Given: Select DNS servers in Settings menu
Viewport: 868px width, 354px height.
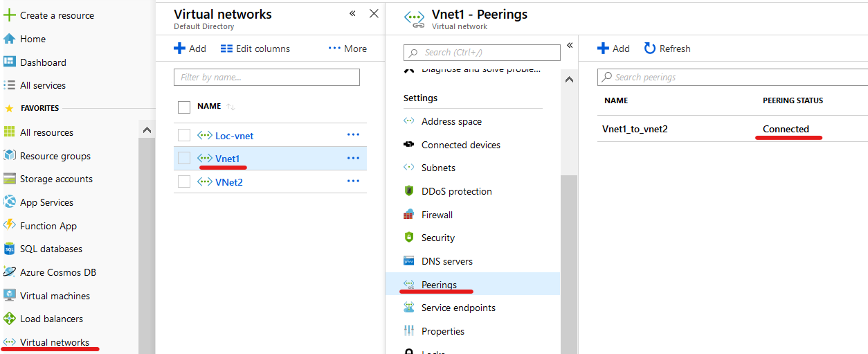Looking at the screenshot, I should 447,261.
